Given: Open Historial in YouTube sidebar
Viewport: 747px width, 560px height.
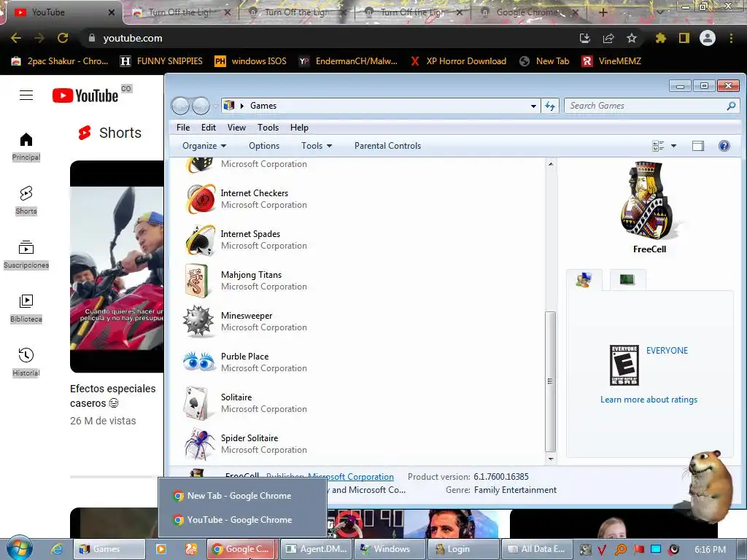Looking at the screenshot, I should coord(26,362).
